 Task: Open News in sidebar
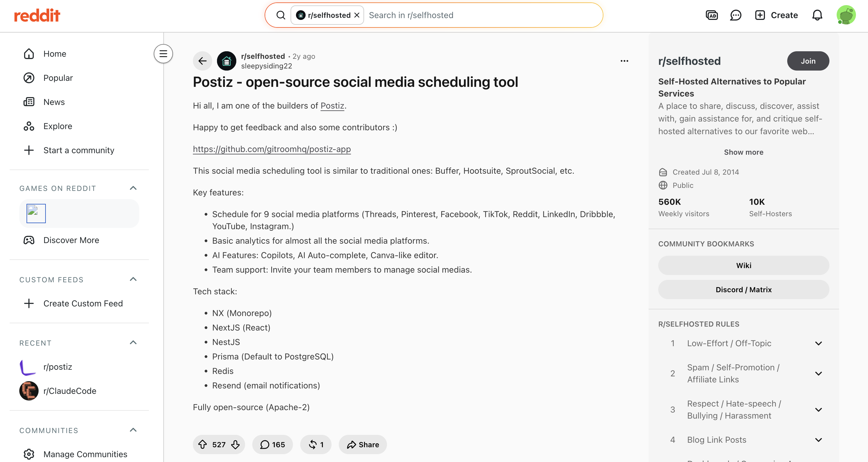click(x=79, y=102)
